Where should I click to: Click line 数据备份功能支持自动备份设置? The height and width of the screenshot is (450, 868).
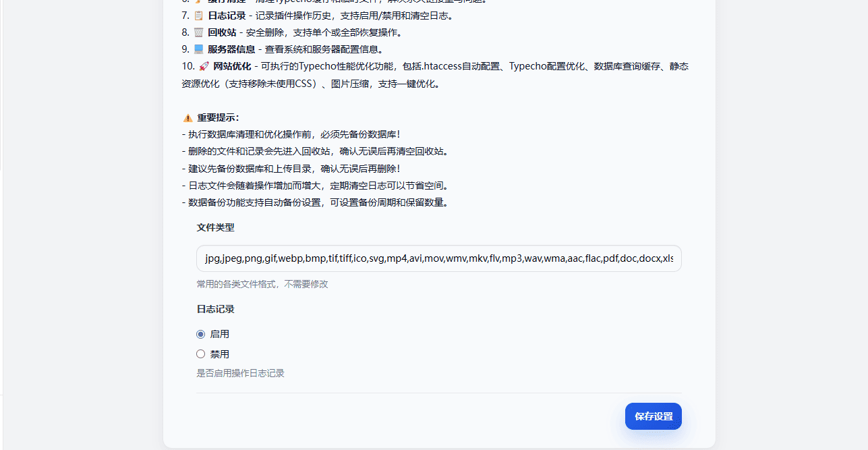pyautogui.click(x=315, y=202)
